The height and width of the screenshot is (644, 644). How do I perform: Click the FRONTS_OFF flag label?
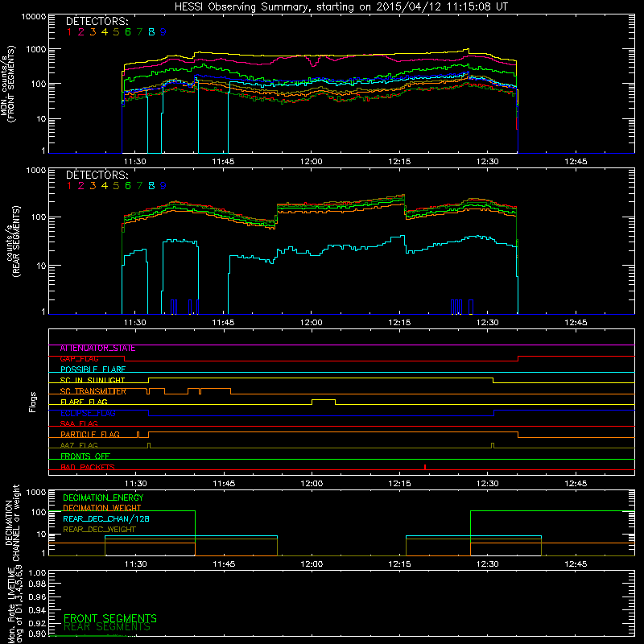[x=85, y=456]
